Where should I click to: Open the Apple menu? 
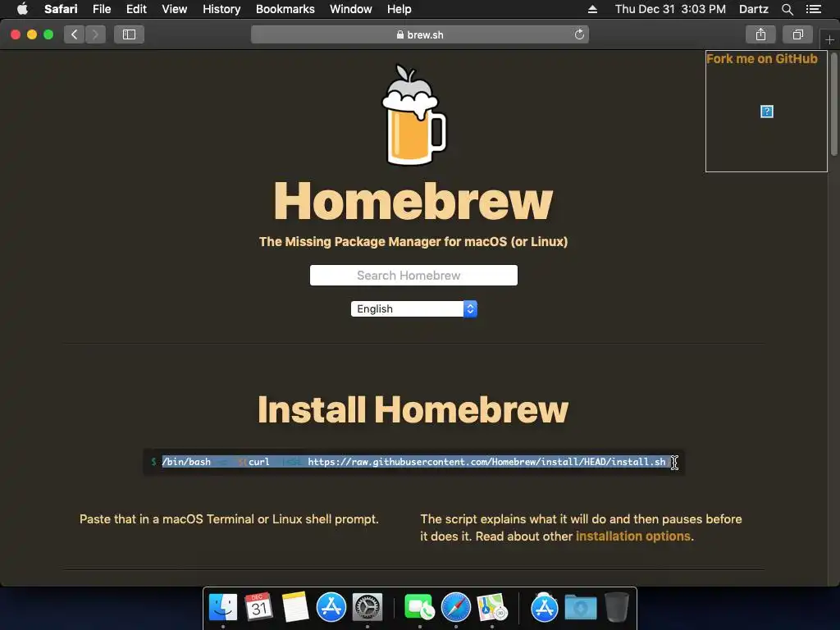click(22, 9)
